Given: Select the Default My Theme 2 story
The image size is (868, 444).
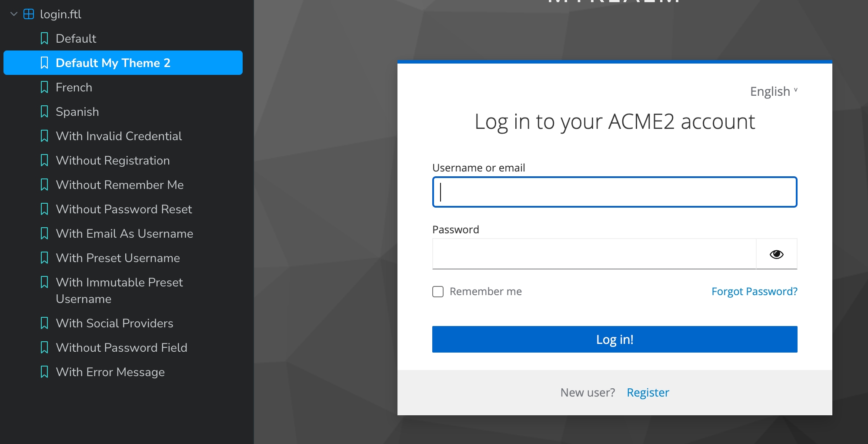Looking at the screenshot, I should [113, 63].
